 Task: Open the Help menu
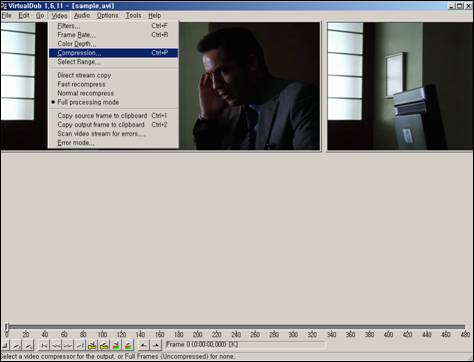click(154, 15)
